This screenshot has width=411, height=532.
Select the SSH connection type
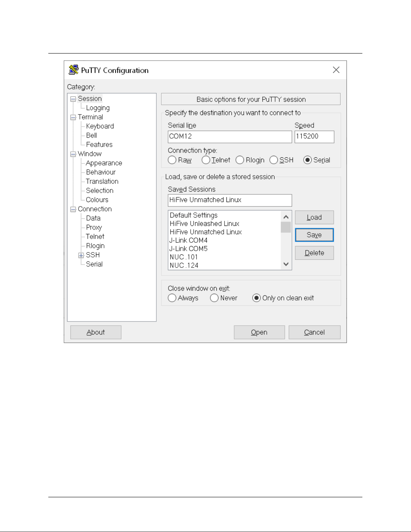pos(274,160)
